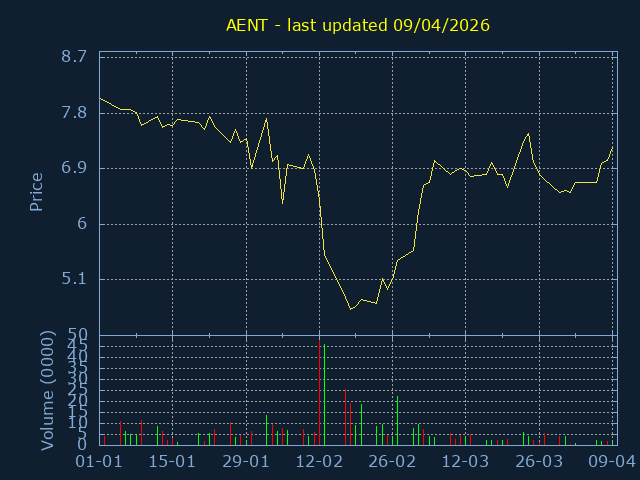Click the 50 volume axis value

point(77,334)
